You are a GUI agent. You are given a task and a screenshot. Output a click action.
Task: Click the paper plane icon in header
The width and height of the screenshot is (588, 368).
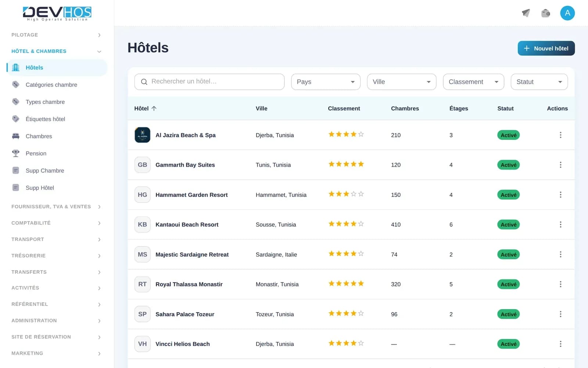pyautogui.click(x=526, y=13)
